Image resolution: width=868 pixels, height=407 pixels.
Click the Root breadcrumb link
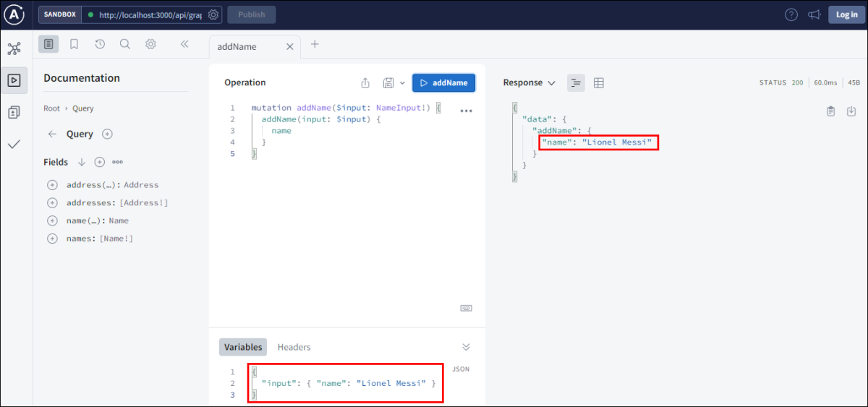pos(52,108)
